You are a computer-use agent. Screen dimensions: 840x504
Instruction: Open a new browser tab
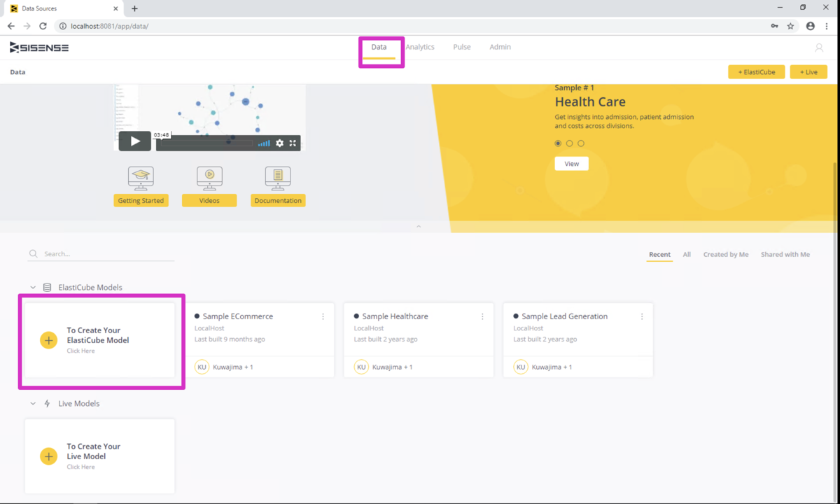coord(134,8)
